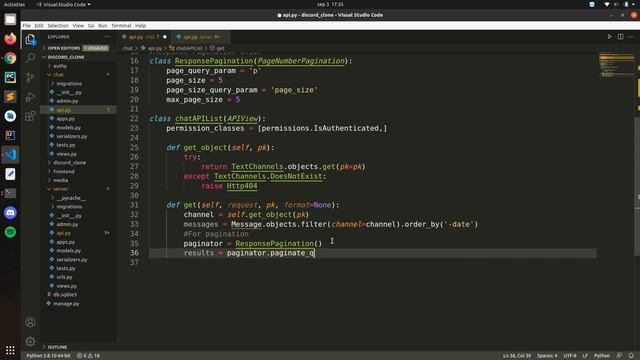The height and width of the screenshot is (360, 640).
Task: Click the code minimap
Action: pos(616,65)
